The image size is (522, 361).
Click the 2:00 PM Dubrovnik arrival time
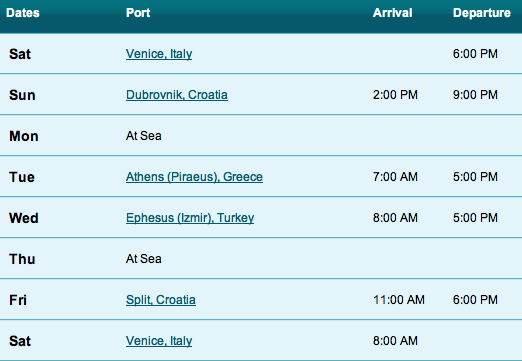click(395, 95)
